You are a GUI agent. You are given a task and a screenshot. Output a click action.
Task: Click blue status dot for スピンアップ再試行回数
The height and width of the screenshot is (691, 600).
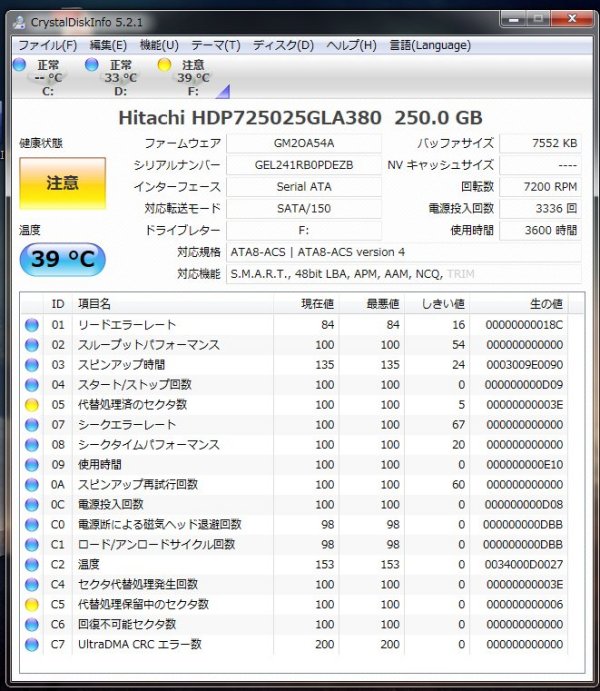(32, 485)
